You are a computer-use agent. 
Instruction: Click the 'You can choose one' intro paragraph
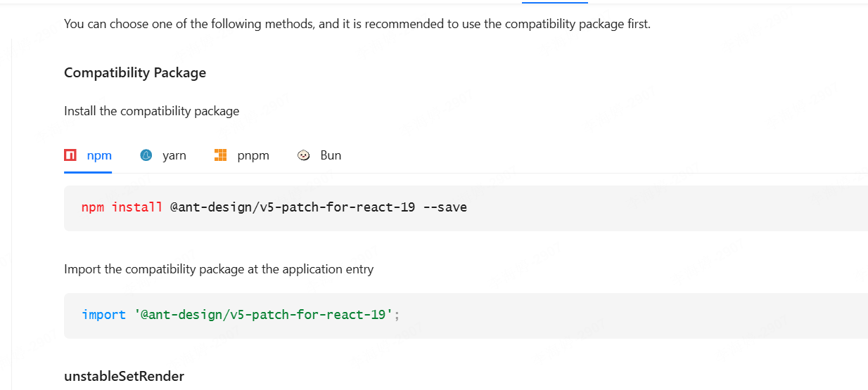(x=357, y=24)
